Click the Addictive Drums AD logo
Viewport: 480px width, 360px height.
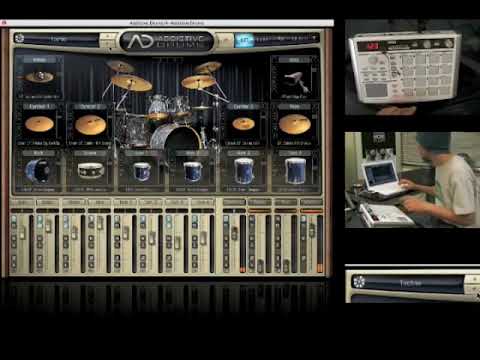[166, 41]
